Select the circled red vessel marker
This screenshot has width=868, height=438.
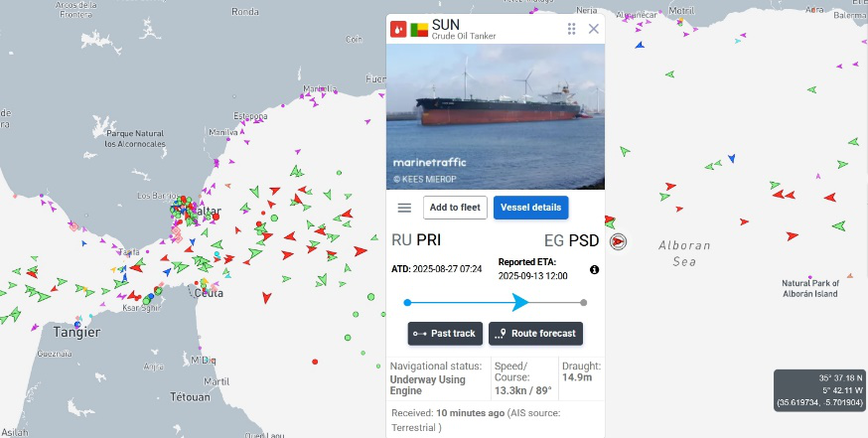[619, 241]
